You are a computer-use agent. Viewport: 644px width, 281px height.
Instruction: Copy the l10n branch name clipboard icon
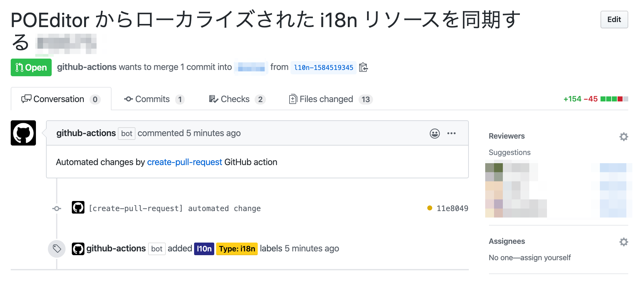point(363,67)
